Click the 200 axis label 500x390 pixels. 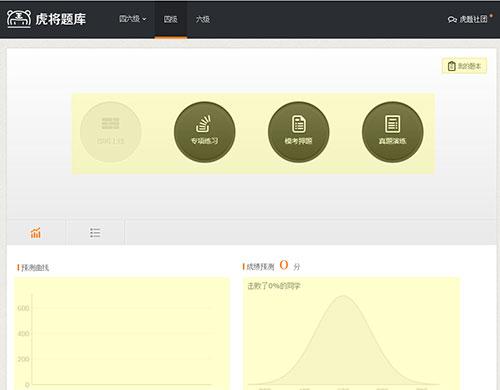(x=23, y=359)
